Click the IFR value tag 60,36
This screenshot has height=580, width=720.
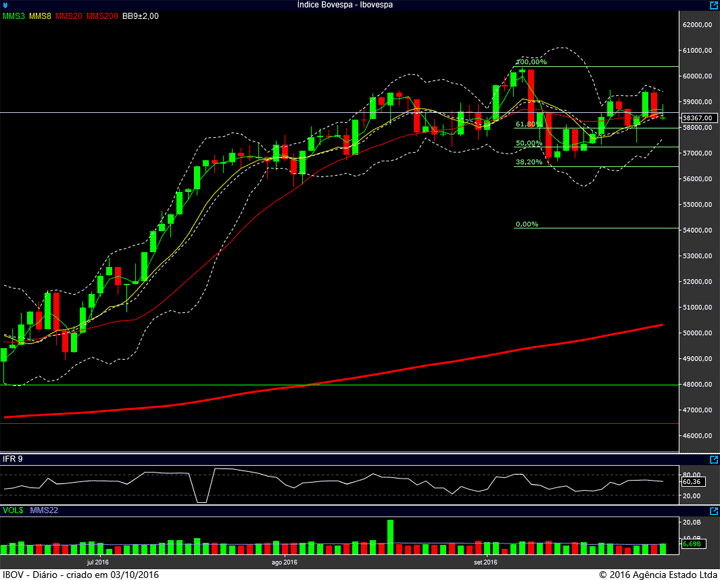click(692, 482)
